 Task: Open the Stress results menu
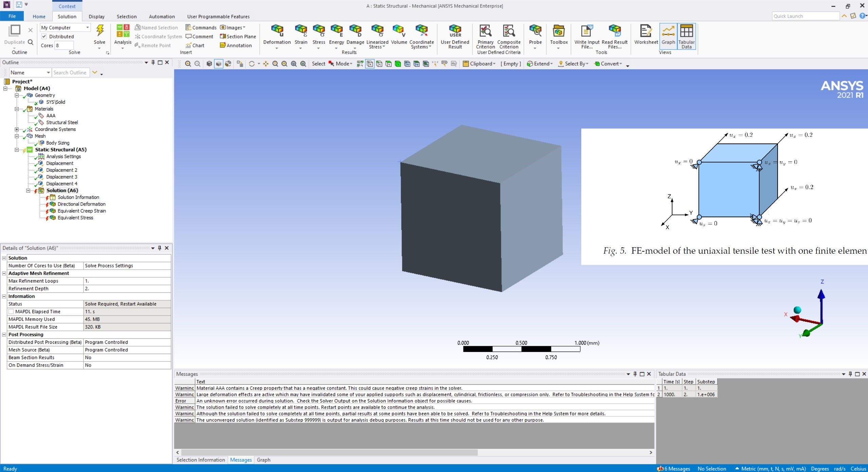319,37
